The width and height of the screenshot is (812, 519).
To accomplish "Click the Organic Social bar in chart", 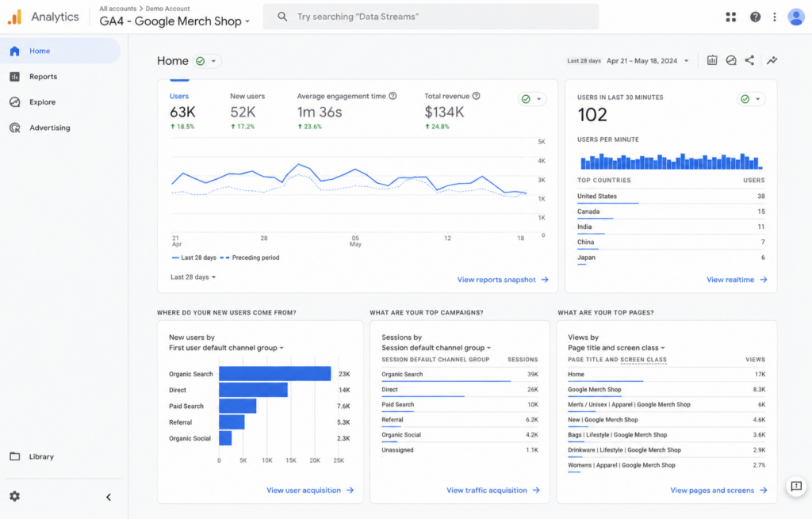I will click(225, 438).
